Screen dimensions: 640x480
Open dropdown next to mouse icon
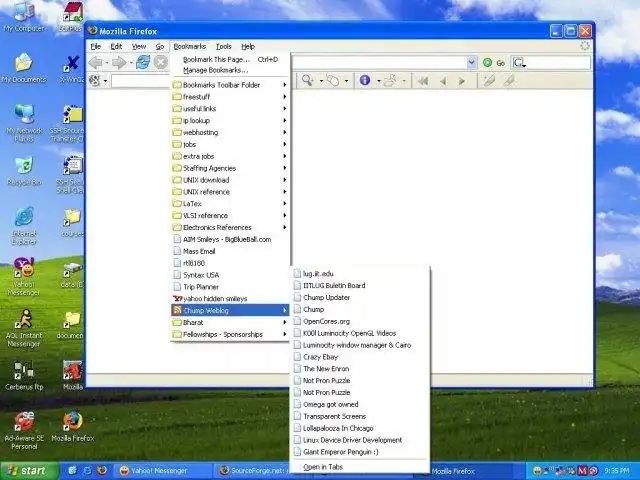[347, 81]
